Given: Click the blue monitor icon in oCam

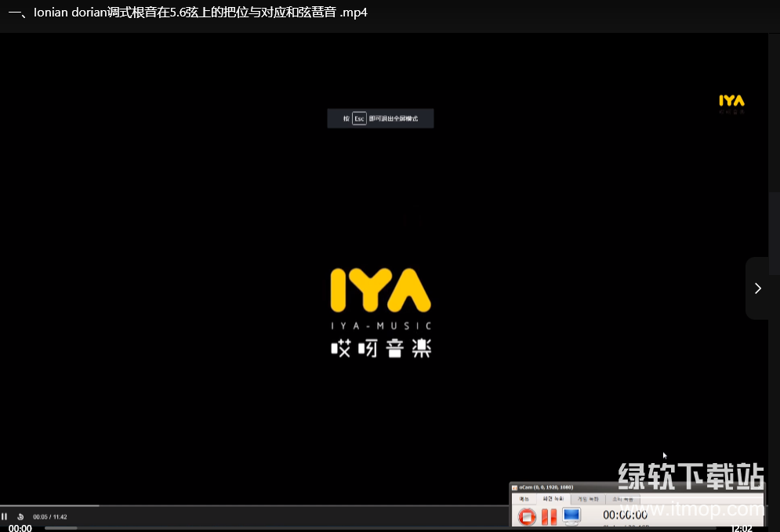Looking at the screenshot, I should 571,516.
